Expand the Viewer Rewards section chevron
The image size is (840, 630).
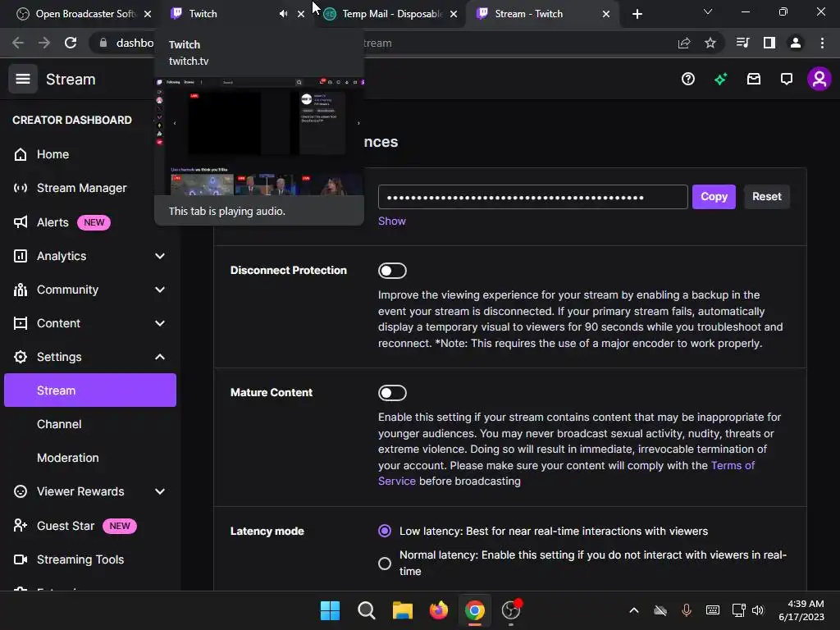[160, 492]
